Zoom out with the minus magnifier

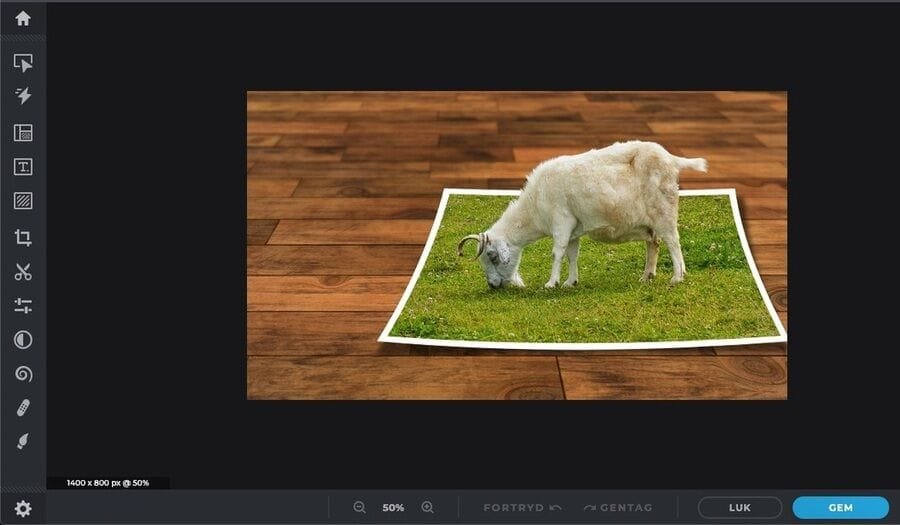pos(359,507)
